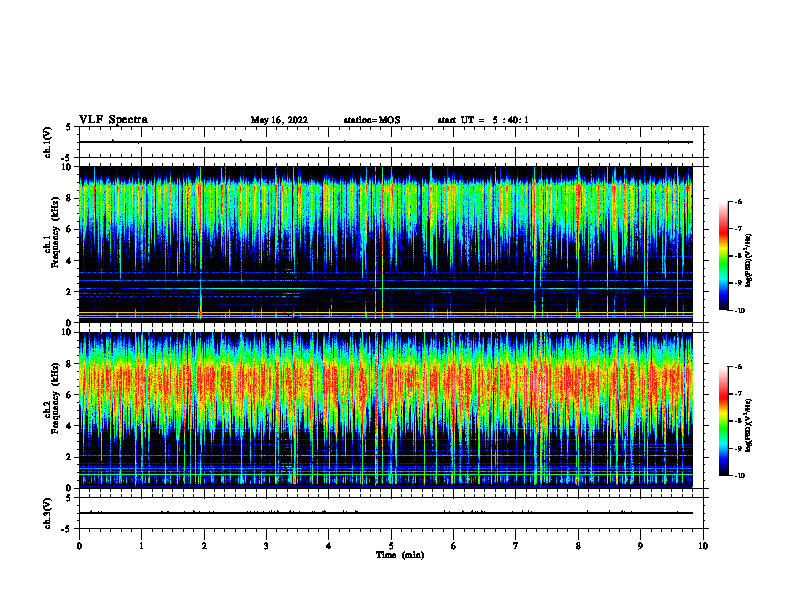Click time axis tick label "0"
This screenshot has width=792, height=612.
click(x=79, y=546)
